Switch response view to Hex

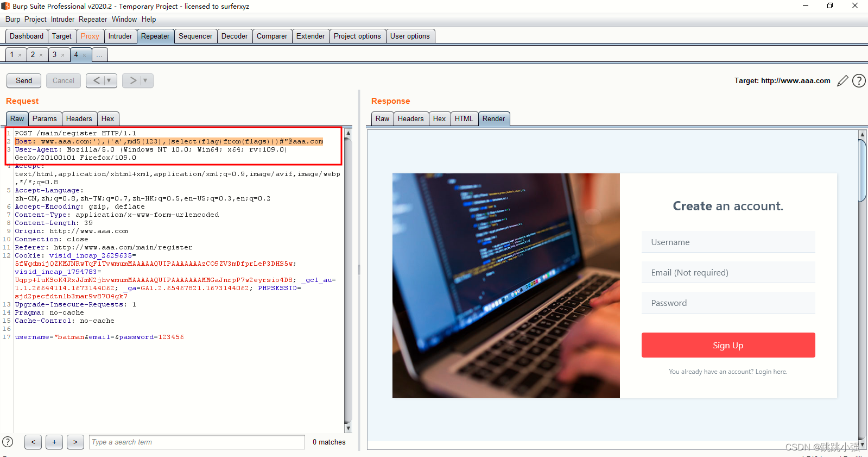coord(440,118)
